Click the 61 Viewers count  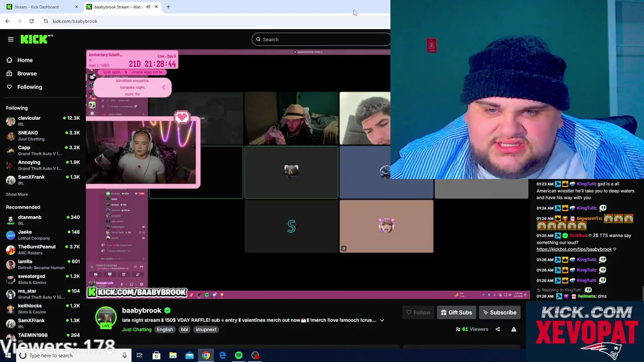[472, 329]
